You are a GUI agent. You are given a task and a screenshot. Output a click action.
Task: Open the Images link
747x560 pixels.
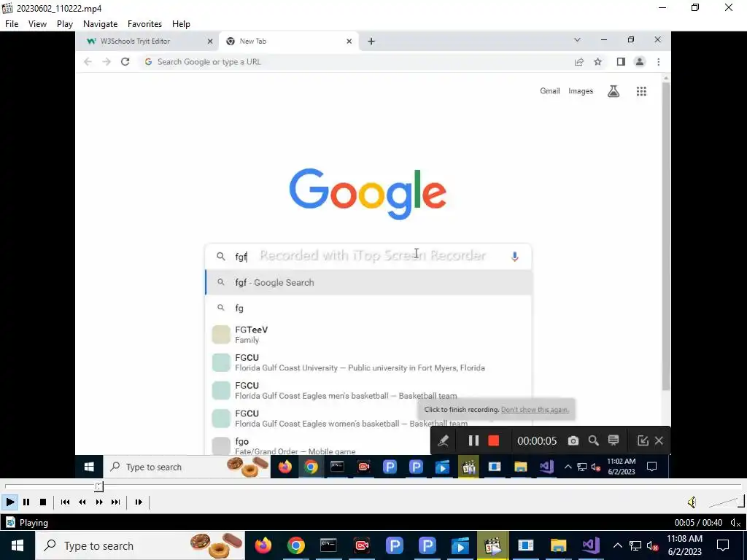pos(580,91)
